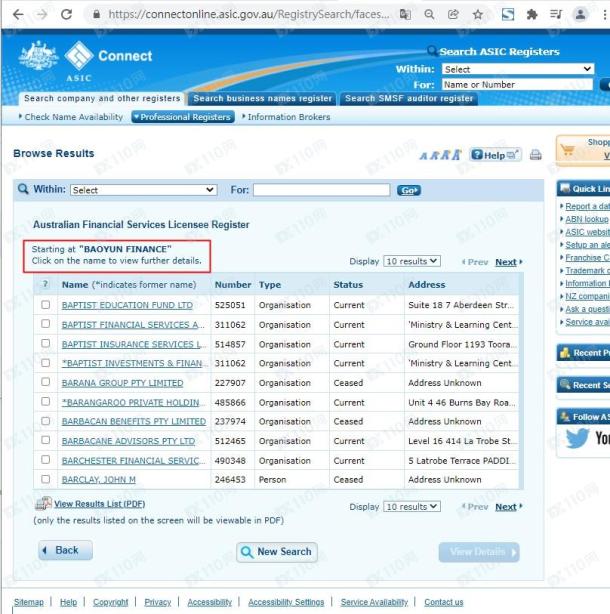This screenshot has height=614, width=610.
Task: Open the browser extensions puzzle icon
Action: pyautogui.click(x=532, y=15)
